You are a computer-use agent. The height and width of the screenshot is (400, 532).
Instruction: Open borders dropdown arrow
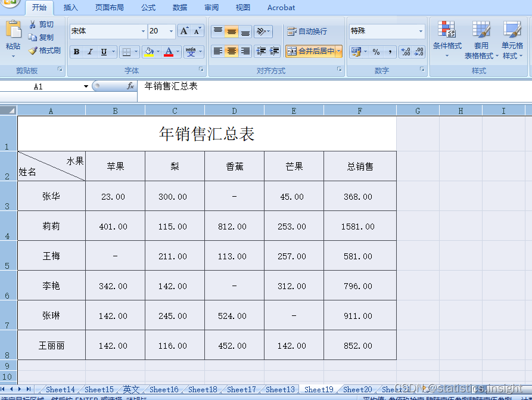136,52
